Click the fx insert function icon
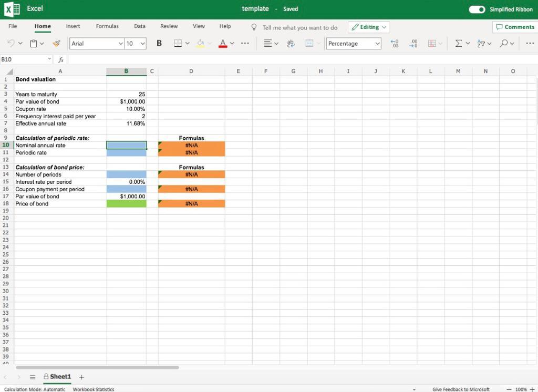 61,60
